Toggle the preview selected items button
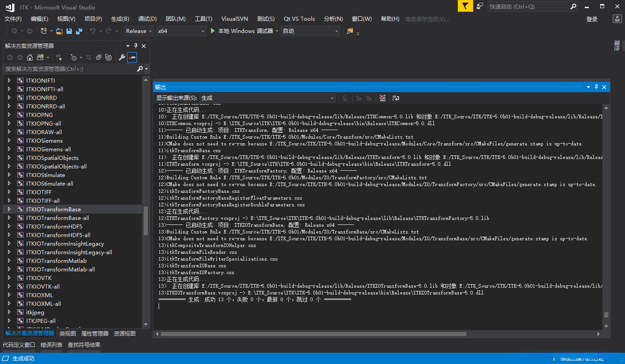 point(132,57)
